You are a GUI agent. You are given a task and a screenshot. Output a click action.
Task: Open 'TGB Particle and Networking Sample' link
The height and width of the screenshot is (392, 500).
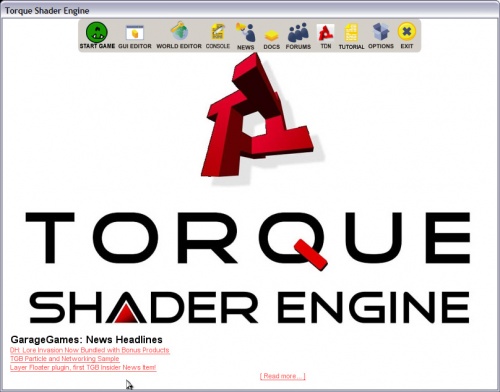(x=65, y=359)
